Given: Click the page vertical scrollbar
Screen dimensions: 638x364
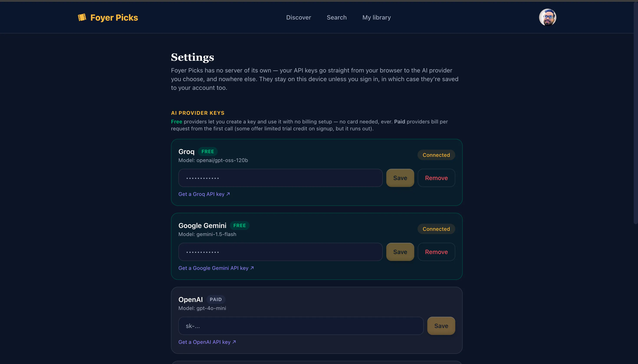Looking at the screenshot, I should pyautogui.click(x=636, y=113).
